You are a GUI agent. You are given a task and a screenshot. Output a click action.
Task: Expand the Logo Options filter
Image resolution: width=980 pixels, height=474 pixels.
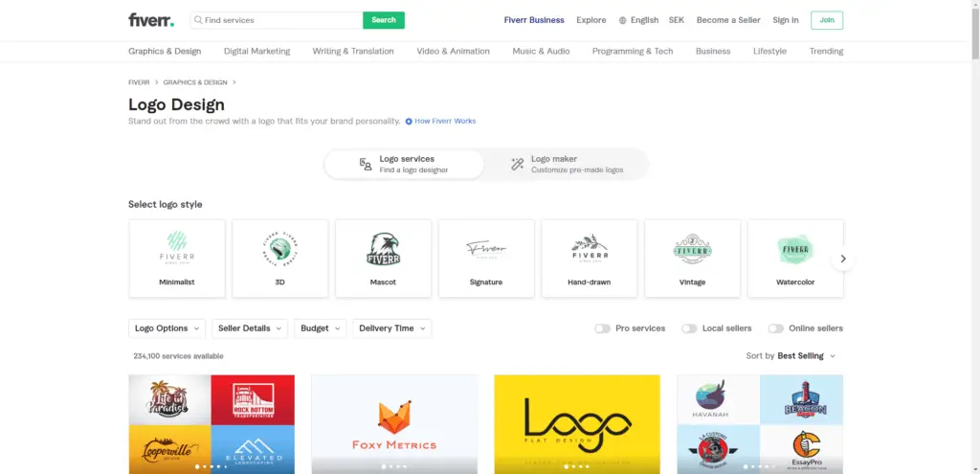(x=167, y=328)
